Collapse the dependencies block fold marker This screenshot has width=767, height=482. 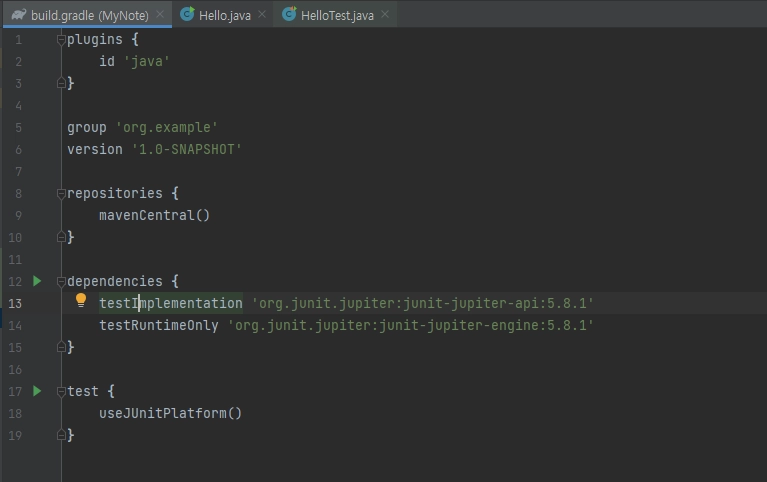coord(61,281)
